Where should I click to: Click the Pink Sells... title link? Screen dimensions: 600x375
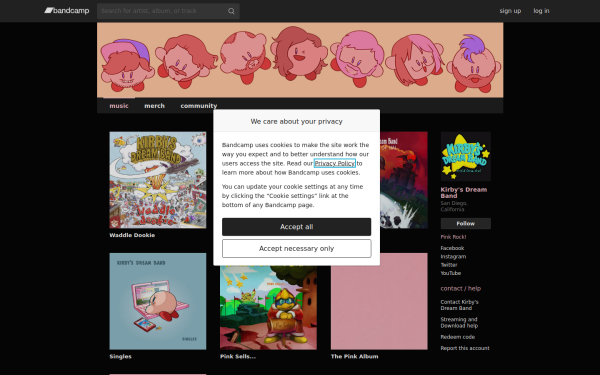click(238, 357)
